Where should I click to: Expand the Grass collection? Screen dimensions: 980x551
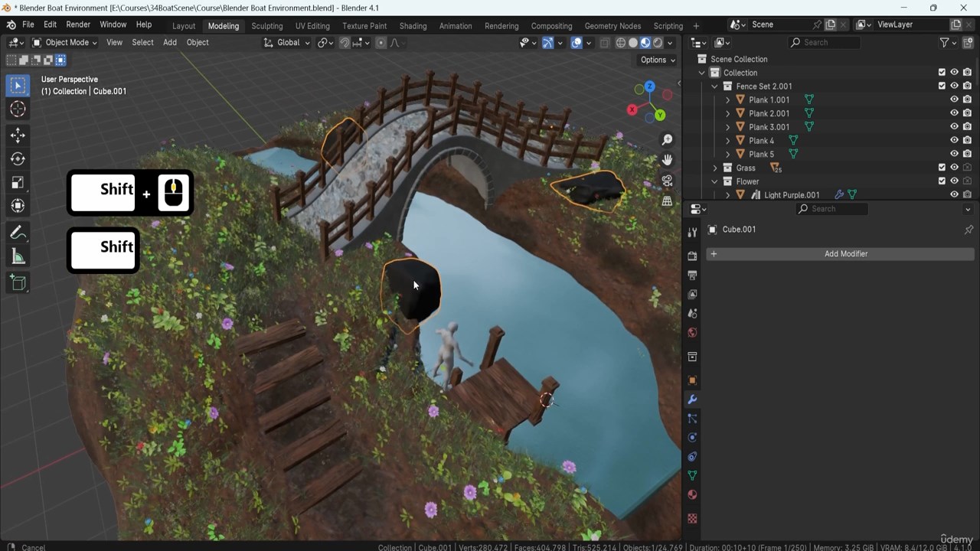pyautogui.click(x=714, y=168)
